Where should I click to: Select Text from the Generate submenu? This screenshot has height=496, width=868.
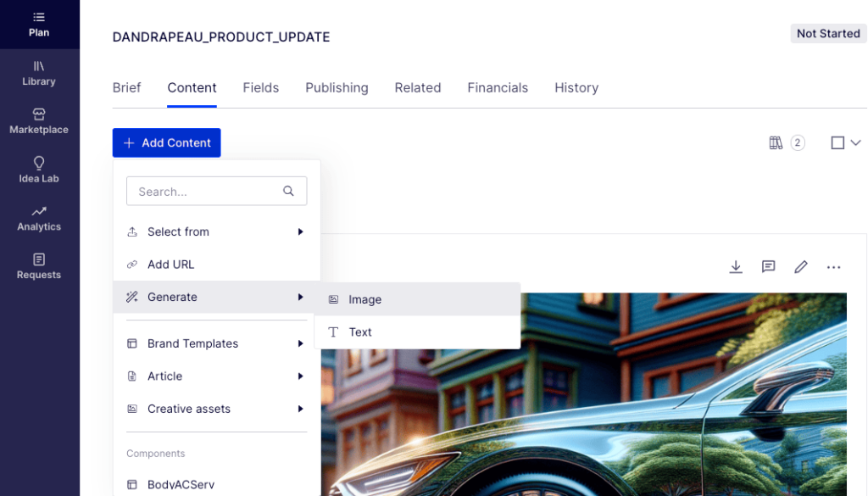[417, 332]
